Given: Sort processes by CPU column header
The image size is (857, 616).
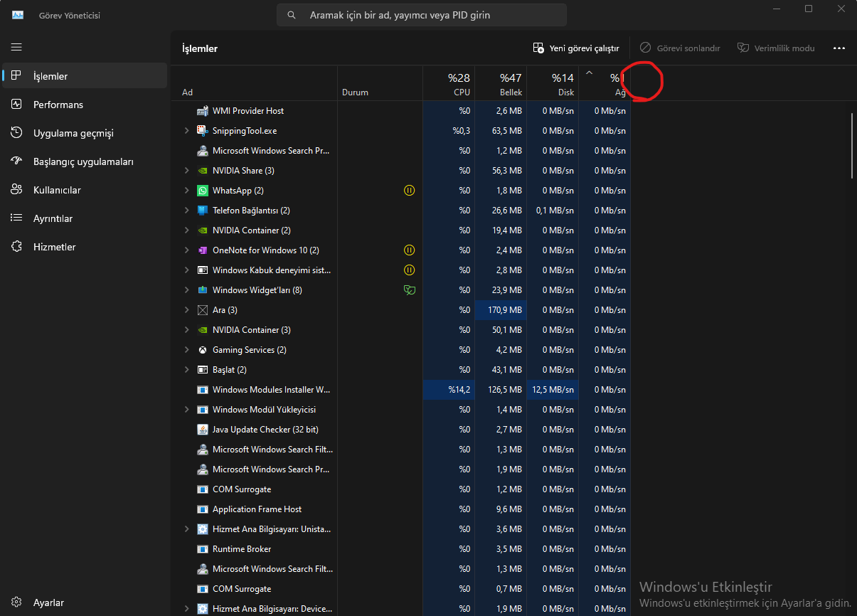Looking at the screenshot, I should tap(449, 84).
